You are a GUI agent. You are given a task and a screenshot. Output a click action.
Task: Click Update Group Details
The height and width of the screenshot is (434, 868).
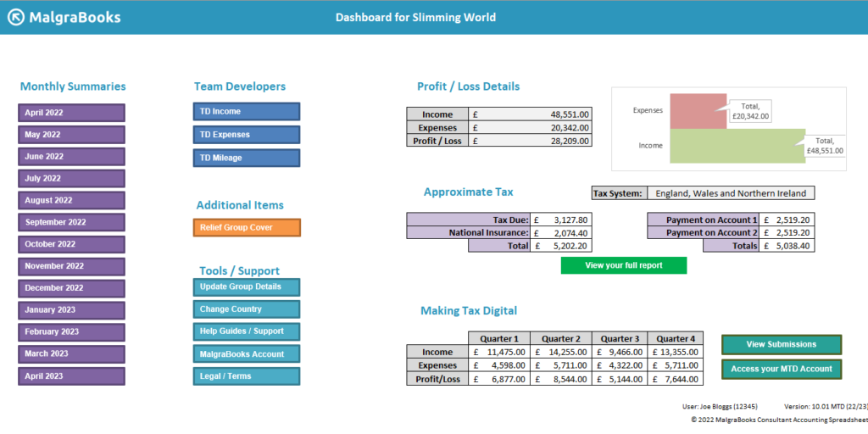pos(247,287)
